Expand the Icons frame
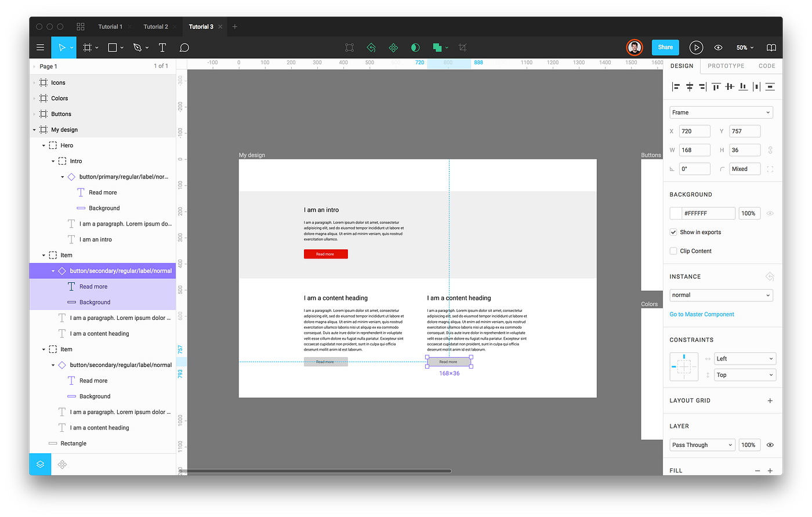 tap(34, 83)
